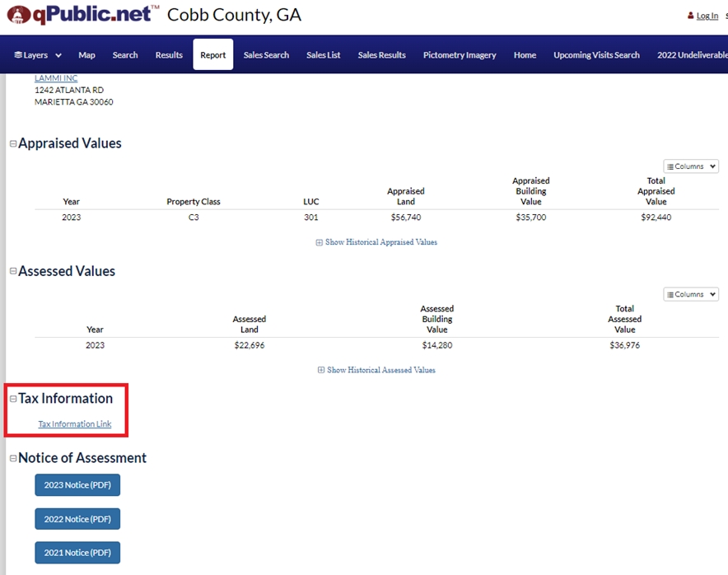This screenshot has width=728, height=575.
Task: Open the Upcoming Visits Search page
Action: (596, 55)
